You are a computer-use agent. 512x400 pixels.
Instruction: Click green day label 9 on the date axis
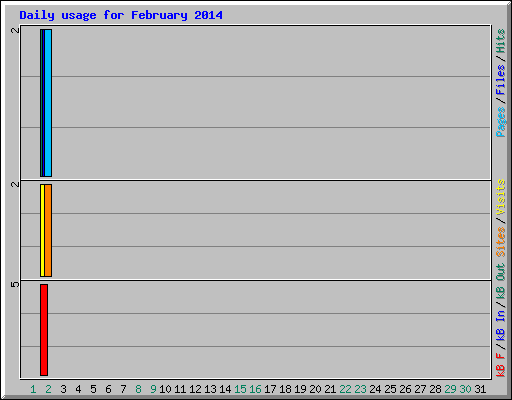point(153,389)
